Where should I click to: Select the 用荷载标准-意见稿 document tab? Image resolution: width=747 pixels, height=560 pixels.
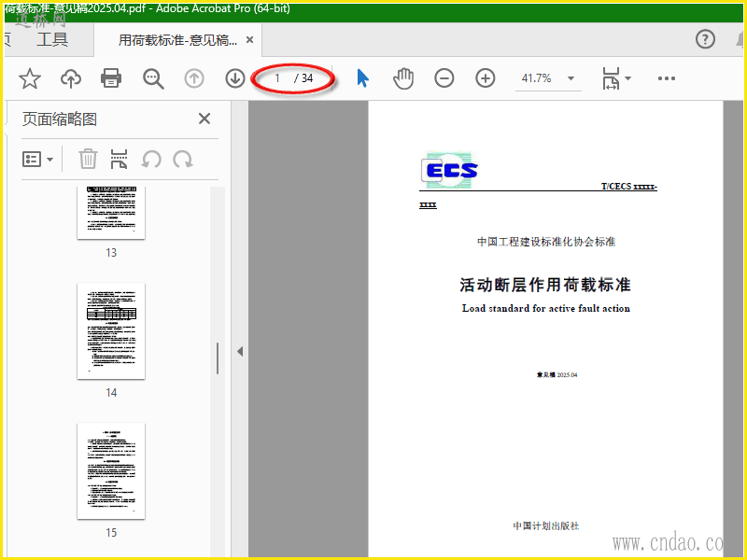[177, 40]
